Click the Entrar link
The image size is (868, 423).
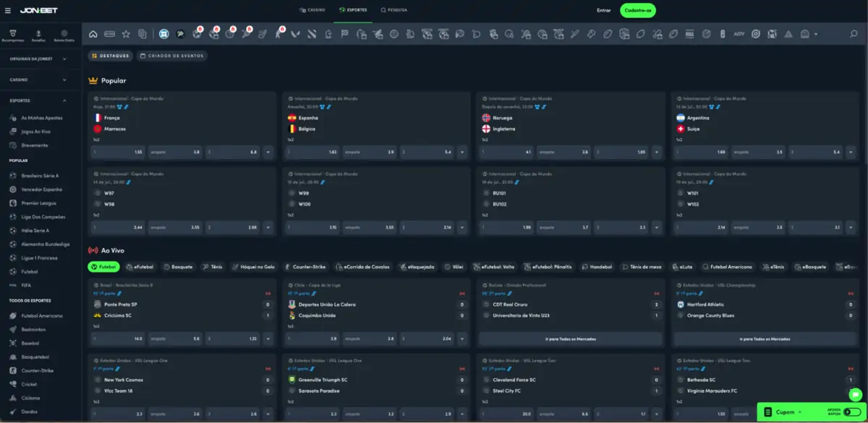[603, 11]
